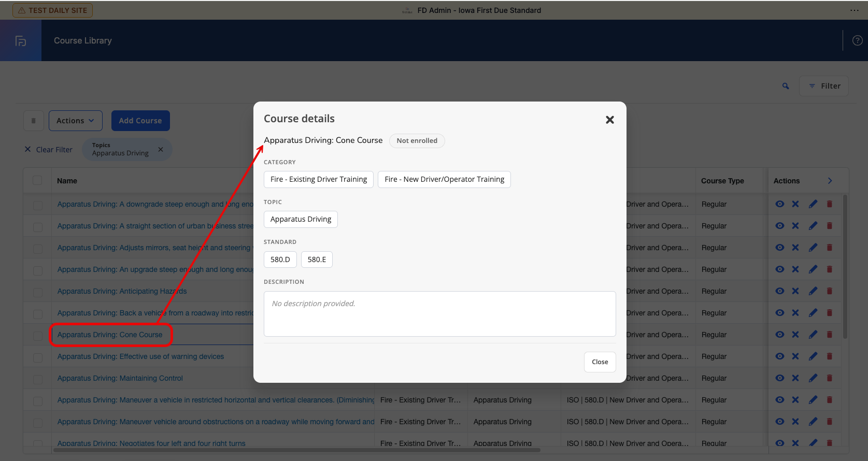Check the 'A straight section of urban' row checkbox
The height and width of the screenshot is (461, 868).
coord(38,227)
